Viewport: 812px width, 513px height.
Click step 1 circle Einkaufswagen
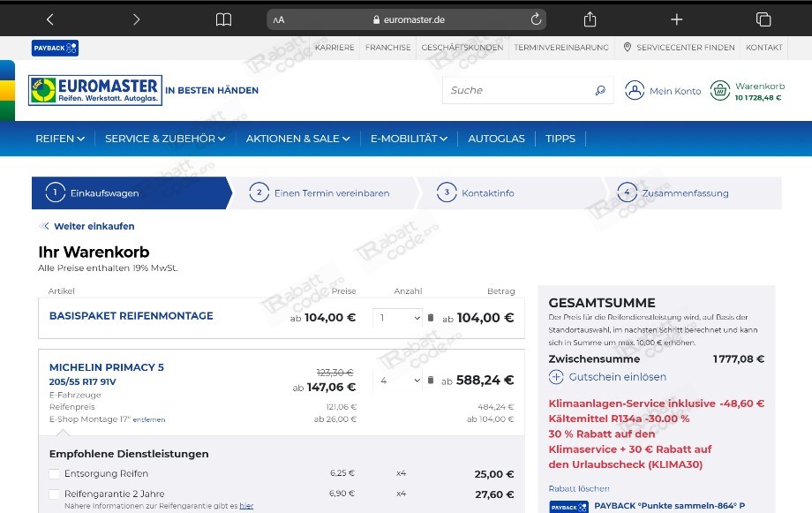click(x=55, y=192)
